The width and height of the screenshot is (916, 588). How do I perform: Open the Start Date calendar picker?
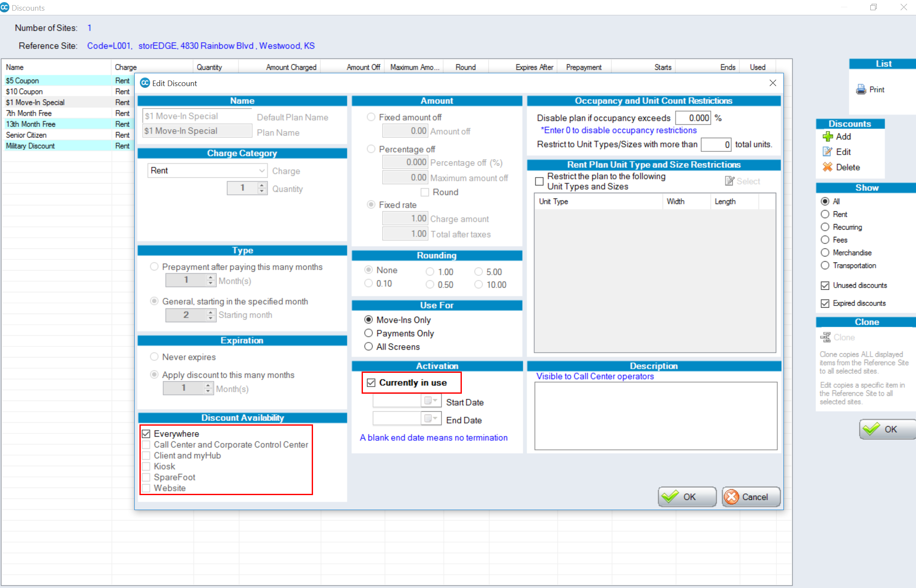click(x=431, y=401)
